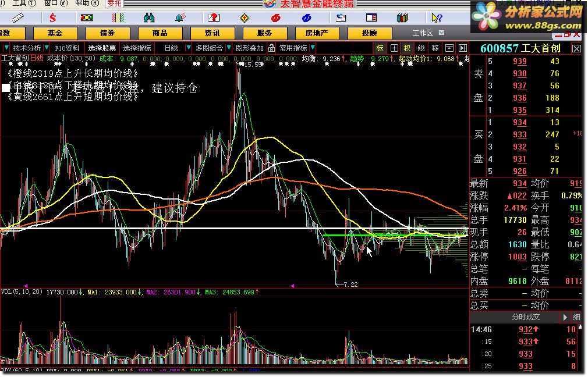
Task: Click the crosshair grid icon
Action: click(394, 48)
